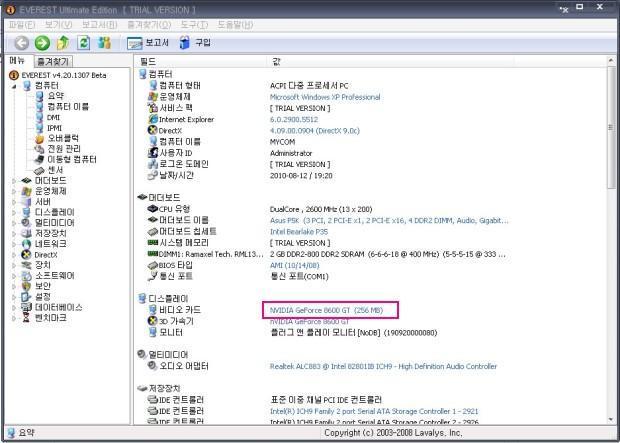Screen dimensions: 620x443
Task: Expand the DirectX tree node
Action: click(15, 255)
